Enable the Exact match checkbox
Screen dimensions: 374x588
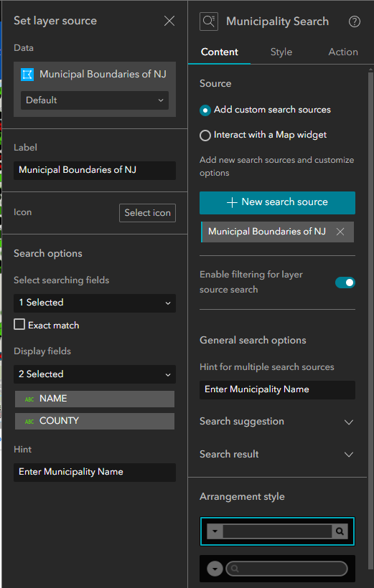[x=19, y=324]
